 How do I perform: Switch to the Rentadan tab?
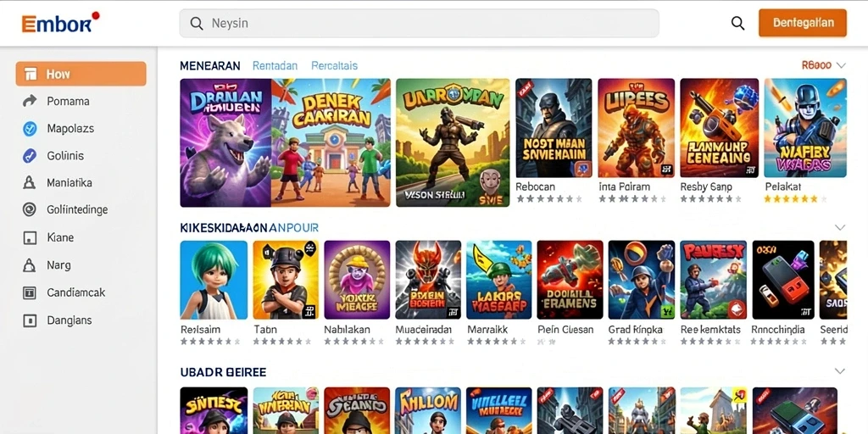point(275,66)
